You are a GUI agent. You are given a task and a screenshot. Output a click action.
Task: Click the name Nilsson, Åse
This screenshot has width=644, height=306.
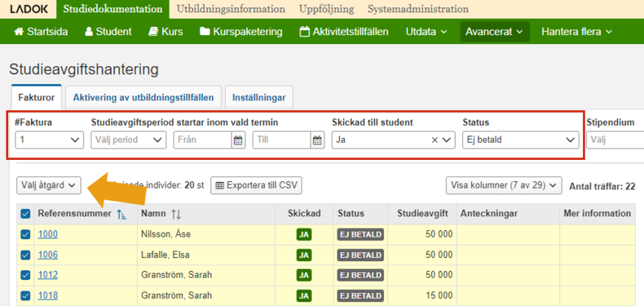click(166, 234)
